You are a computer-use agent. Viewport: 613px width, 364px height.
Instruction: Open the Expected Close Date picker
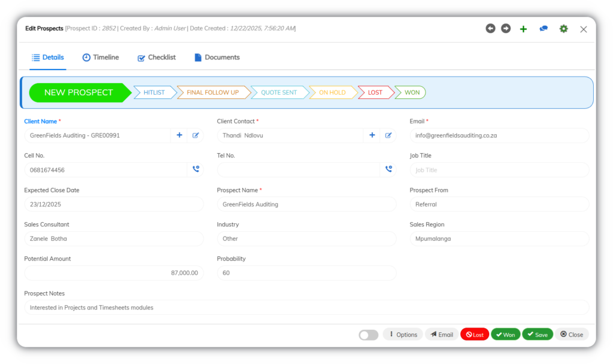tap(114, 204)
